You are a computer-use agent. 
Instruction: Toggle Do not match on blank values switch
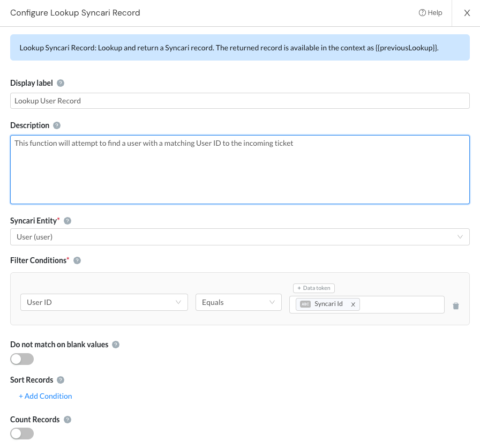(x=22, y=359)
